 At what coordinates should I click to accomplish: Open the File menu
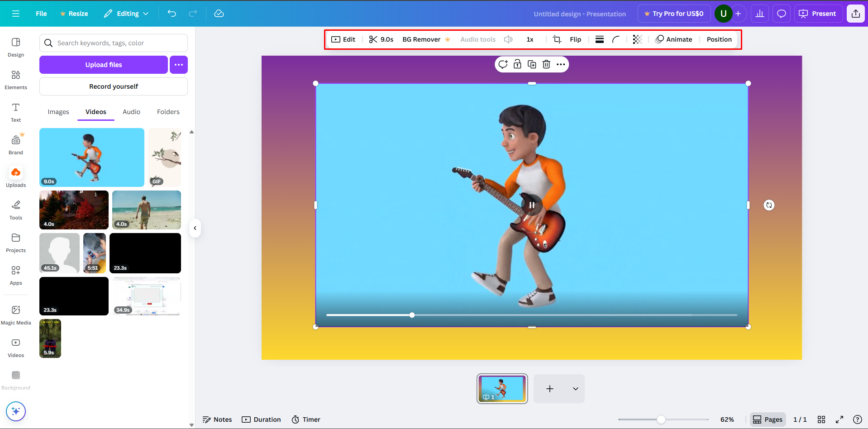(41, 14)
